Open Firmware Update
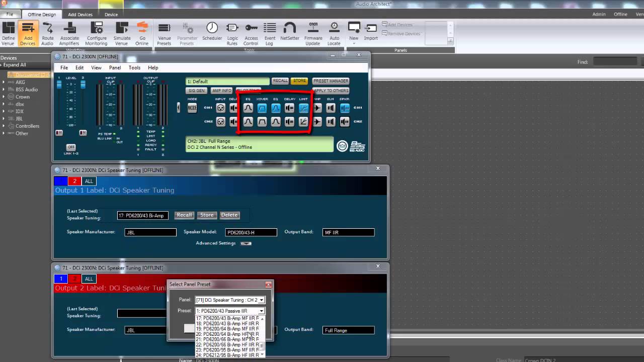Image resolution: width=644 pixels, height=362 pixels. click(x=312, y=34)
